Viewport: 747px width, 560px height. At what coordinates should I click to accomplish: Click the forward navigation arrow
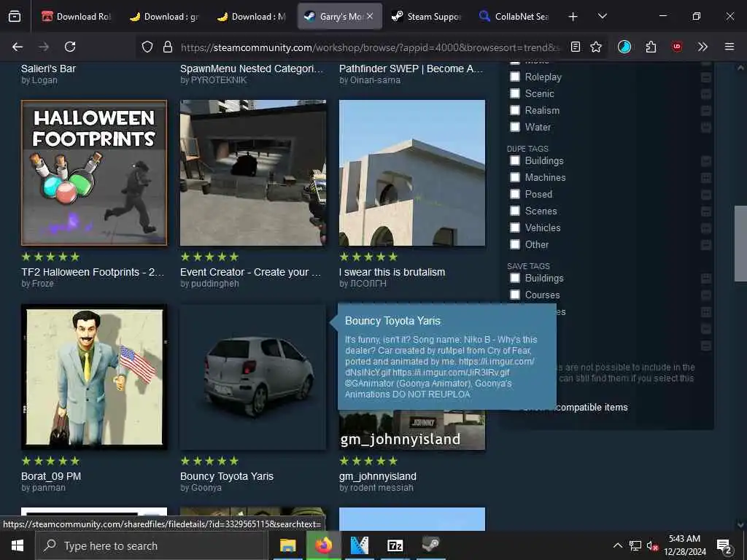pyautogui.click(x=44, y=47)
